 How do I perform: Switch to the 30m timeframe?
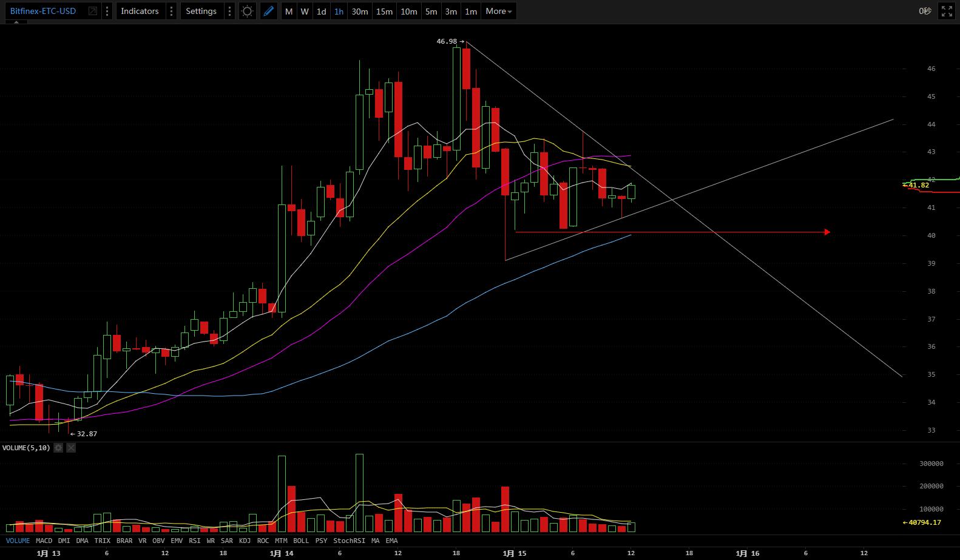click(x=360, y=11)
